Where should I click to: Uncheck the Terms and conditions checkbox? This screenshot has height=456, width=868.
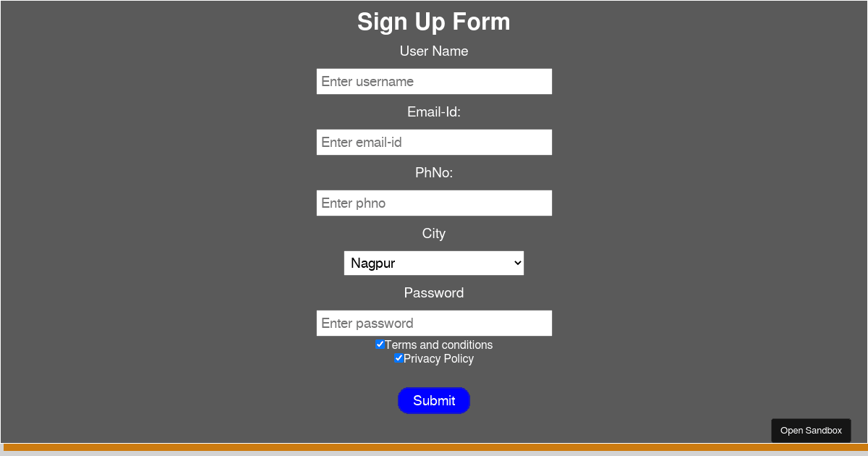380,345
